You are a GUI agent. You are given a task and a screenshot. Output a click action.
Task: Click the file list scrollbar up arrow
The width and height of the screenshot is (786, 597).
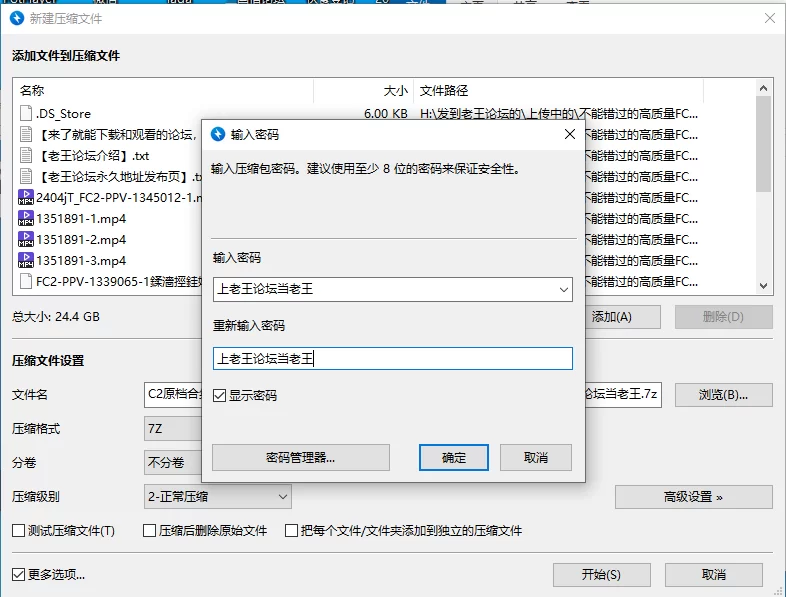[763, 88]
